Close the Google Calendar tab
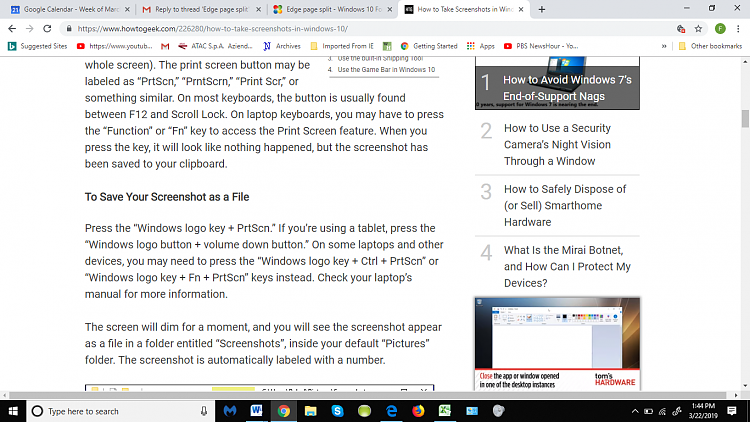This screenshot has height=422, width=750. tap(127, 9)
